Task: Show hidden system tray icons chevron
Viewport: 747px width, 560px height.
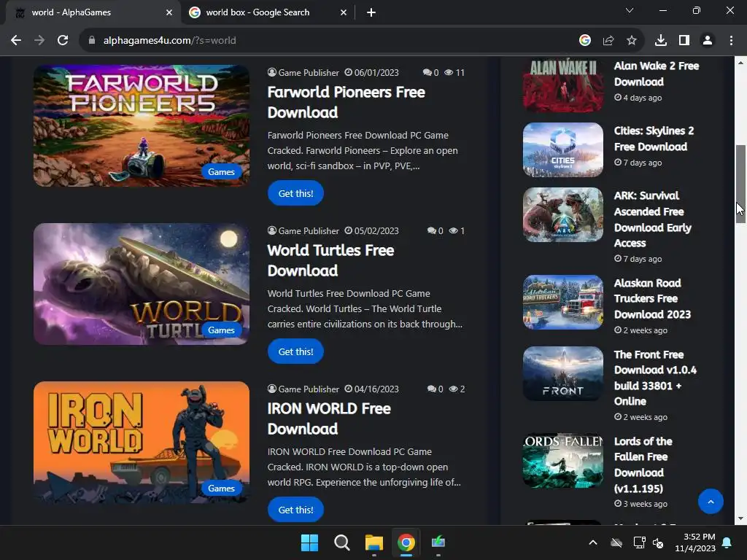Action: pos(592,542)
